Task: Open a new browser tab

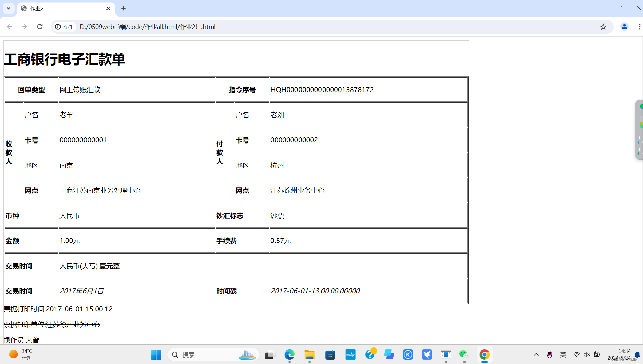Action: click(124, 8)
